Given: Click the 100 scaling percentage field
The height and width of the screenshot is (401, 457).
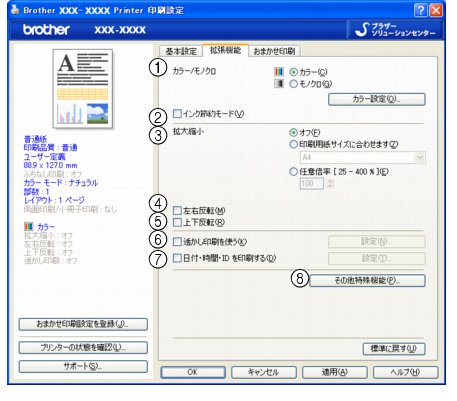Looking at the screenshot, I should tap(312, 184).
